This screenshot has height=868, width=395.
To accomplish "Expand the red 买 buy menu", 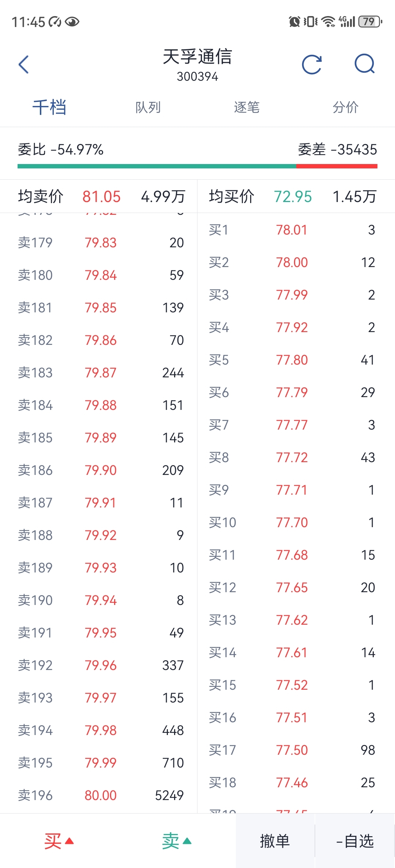I will click(x=59, y=841).
